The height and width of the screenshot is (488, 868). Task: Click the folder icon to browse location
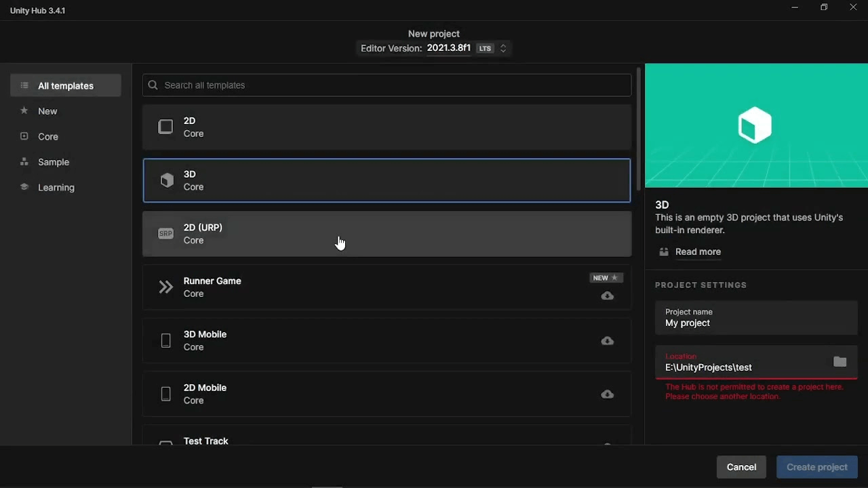tap(840, 362)
